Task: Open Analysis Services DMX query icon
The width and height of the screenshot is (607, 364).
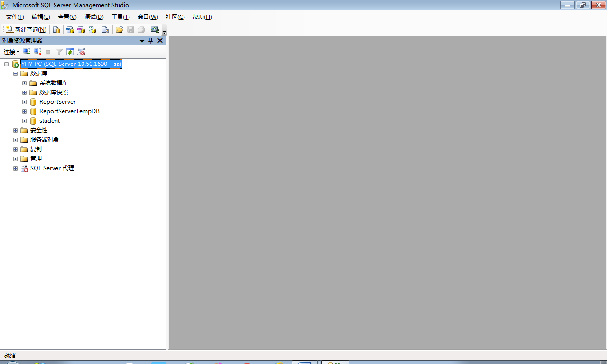Action: click(81, 29)
